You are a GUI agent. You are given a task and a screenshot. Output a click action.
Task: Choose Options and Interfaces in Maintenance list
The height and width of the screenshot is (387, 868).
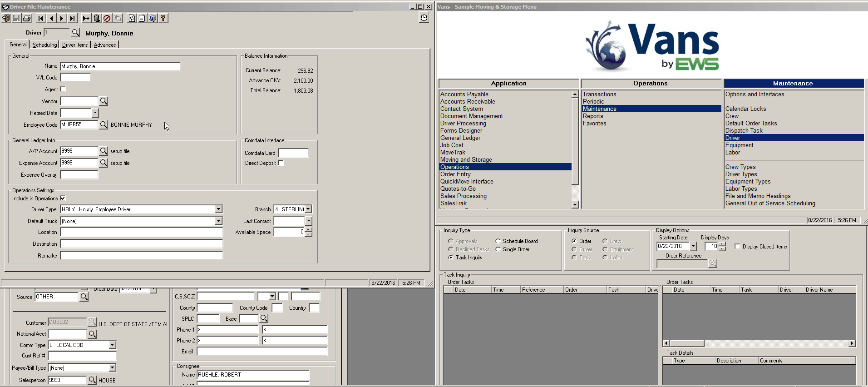(x=755, y=94)
